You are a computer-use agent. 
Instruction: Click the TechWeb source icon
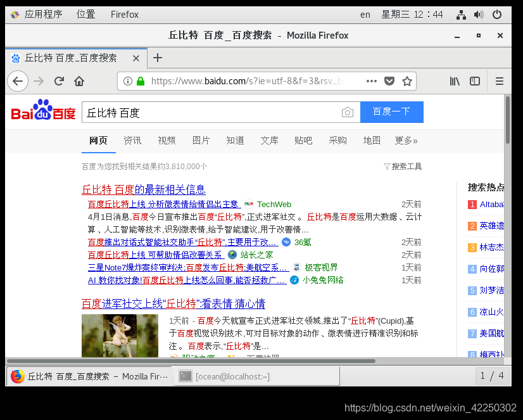pyautogui.click(x=248, y=204)
